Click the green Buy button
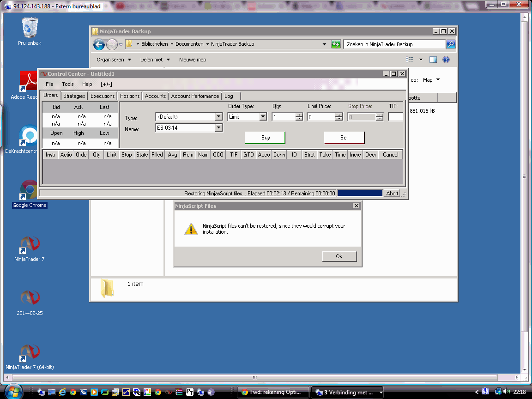 tap(266, 138)
